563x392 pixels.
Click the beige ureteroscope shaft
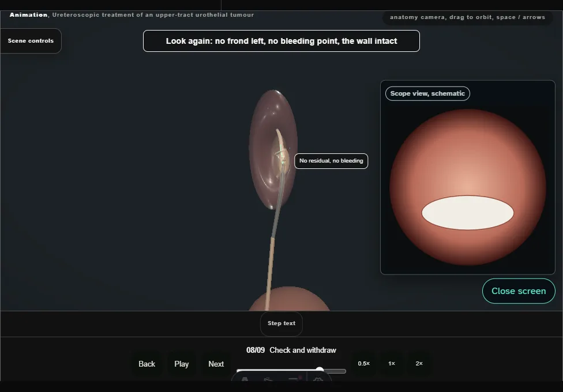click(x=270, y=273)
